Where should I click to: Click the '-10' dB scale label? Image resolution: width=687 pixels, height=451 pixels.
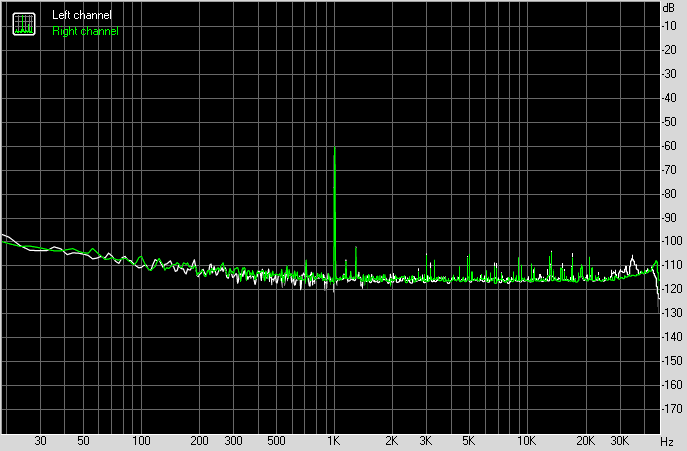coord(669,26)
